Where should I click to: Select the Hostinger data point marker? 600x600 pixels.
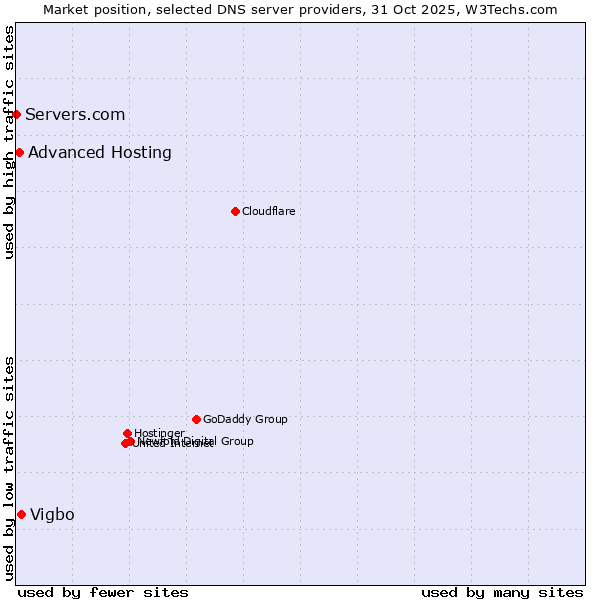click(x=128, y=433)
